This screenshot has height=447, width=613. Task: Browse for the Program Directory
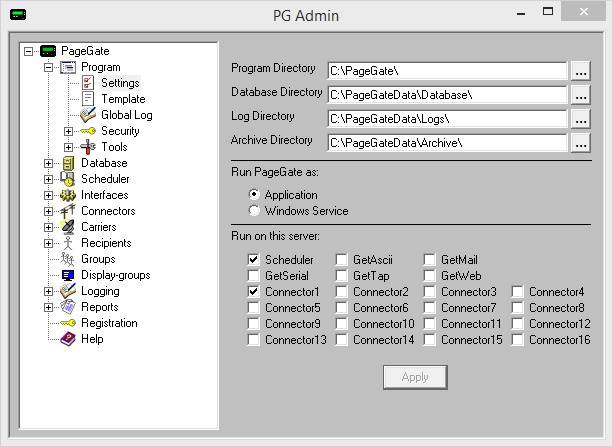point(581,71)
